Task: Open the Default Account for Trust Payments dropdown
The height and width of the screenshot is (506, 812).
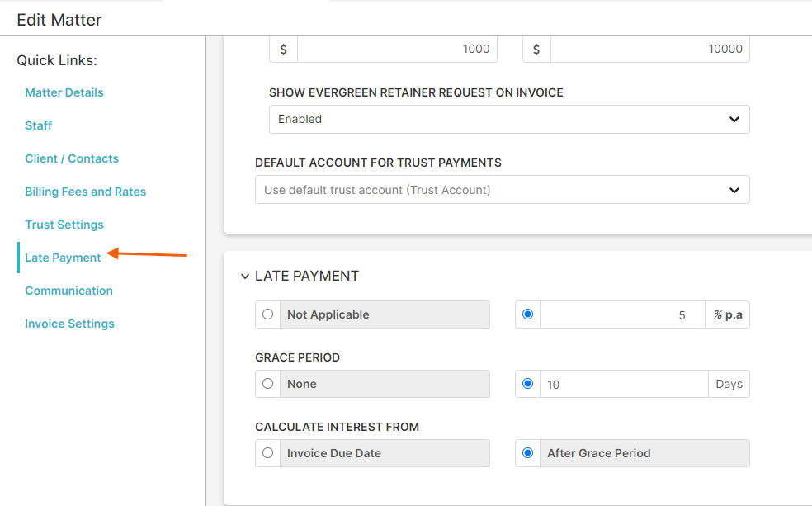Action: [503, 190]
